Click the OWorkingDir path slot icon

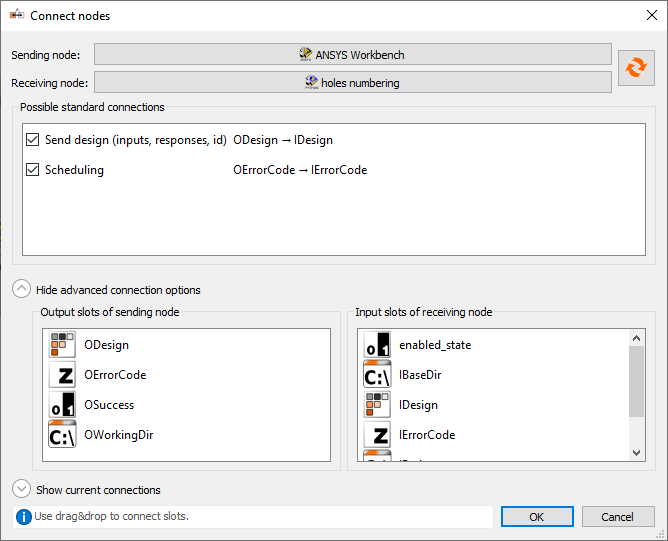(x=62, y=435)
